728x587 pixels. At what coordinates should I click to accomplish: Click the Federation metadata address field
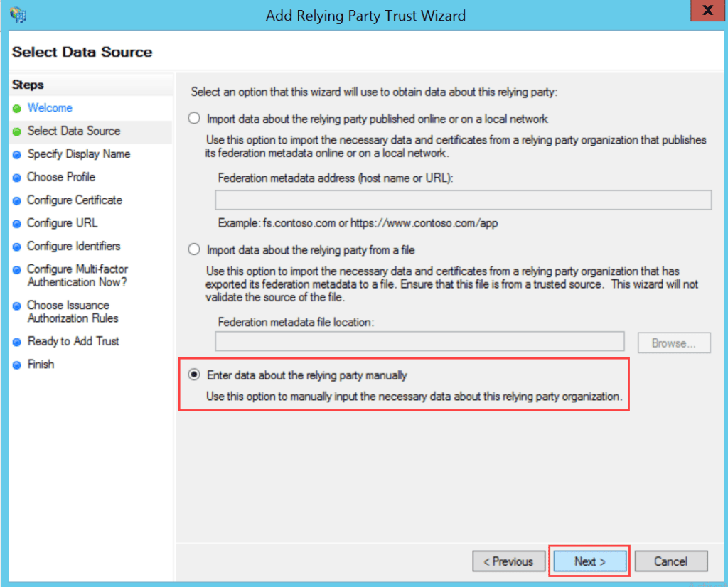coord(462,200)
